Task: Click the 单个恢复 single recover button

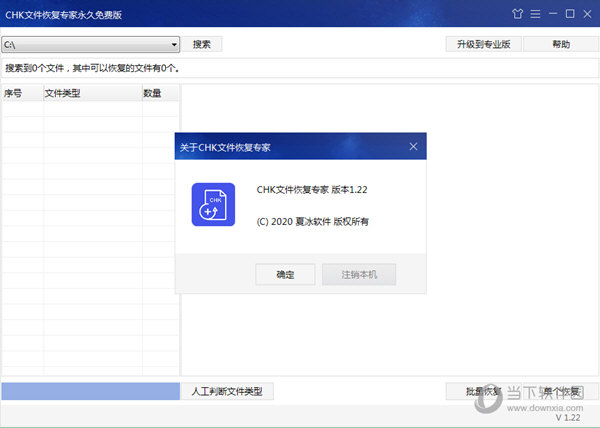Action: (x=561, y=391)
